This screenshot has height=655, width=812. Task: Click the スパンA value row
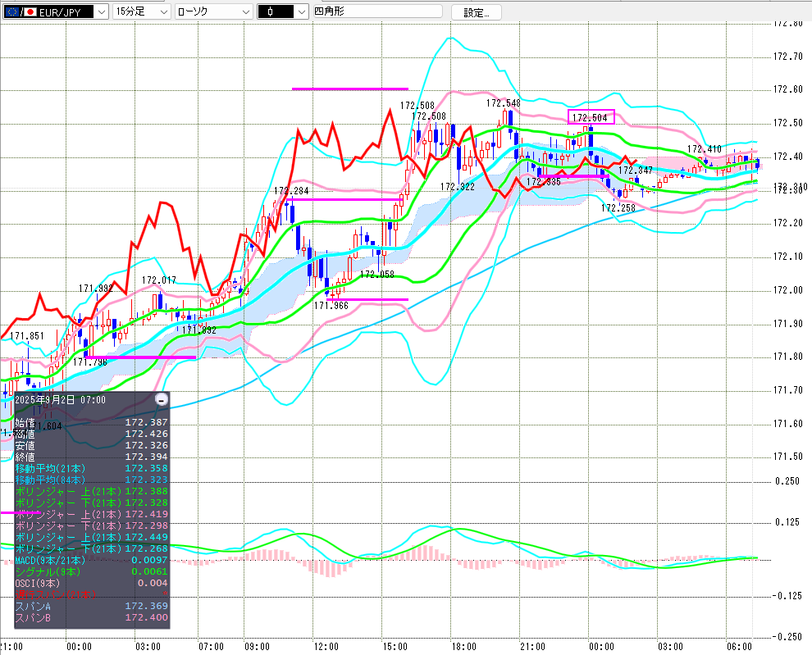click(91, 606)
